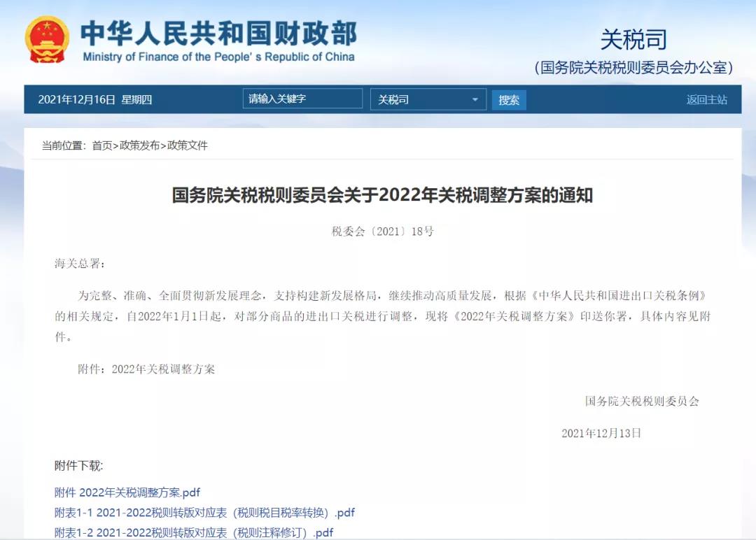Viewport: 756px width, 540px height.
Task: Download 附件 2022年关税调整方案.pdf
Action: click(x=127, y=492)
